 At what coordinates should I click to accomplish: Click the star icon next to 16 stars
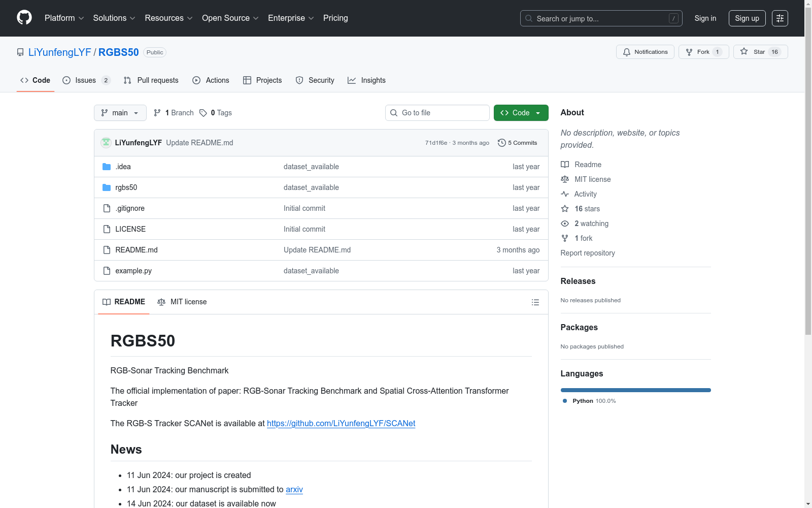[x=565, y=209]
